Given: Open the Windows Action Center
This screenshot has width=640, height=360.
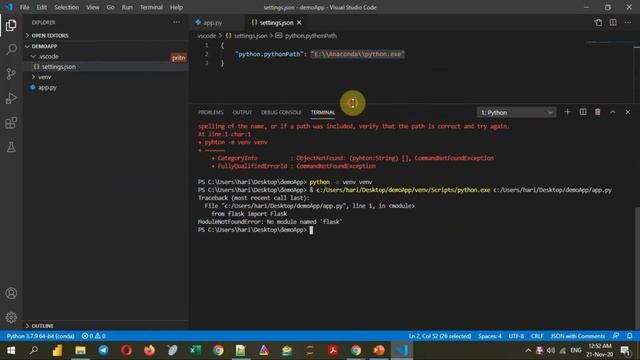Looking at the screenshot, I should click(625, 350).
